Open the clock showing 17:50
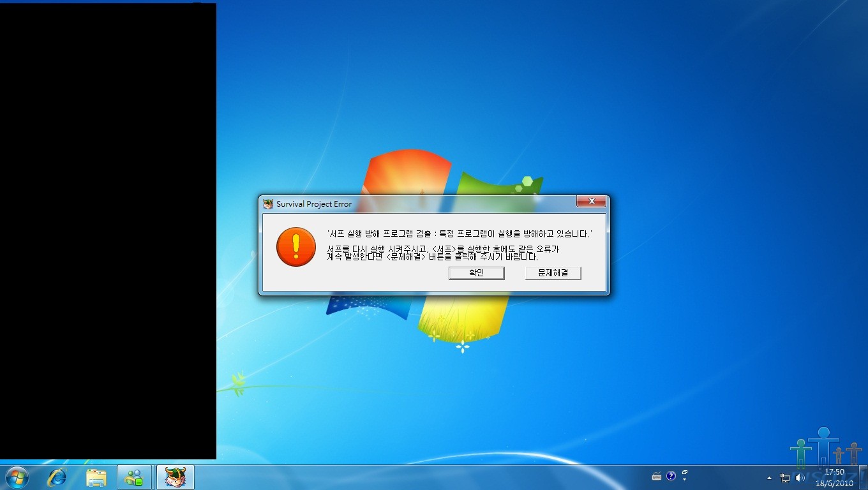 [834, 477]
